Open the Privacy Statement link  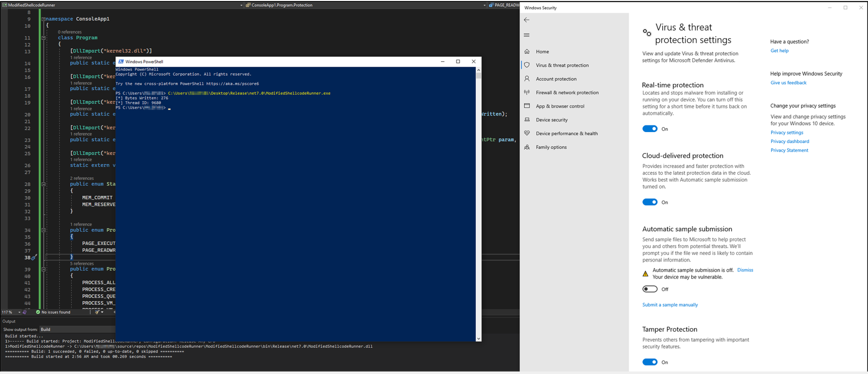[x=789, y=150]
